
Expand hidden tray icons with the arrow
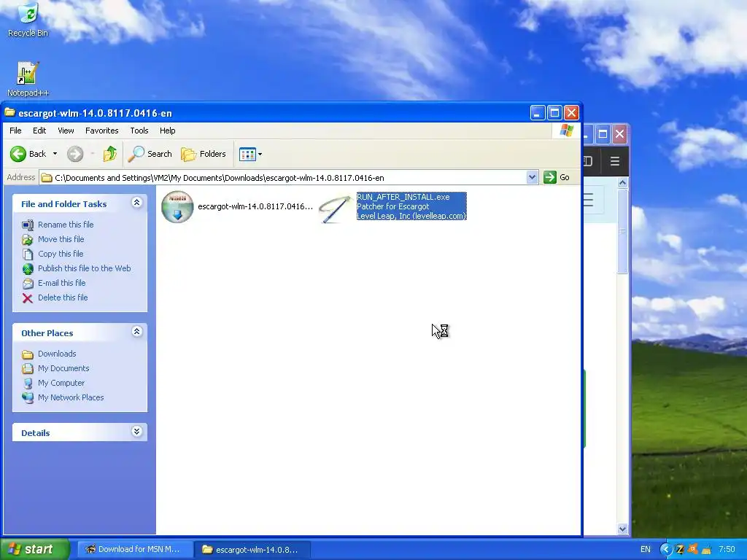(x=666, y=550)
